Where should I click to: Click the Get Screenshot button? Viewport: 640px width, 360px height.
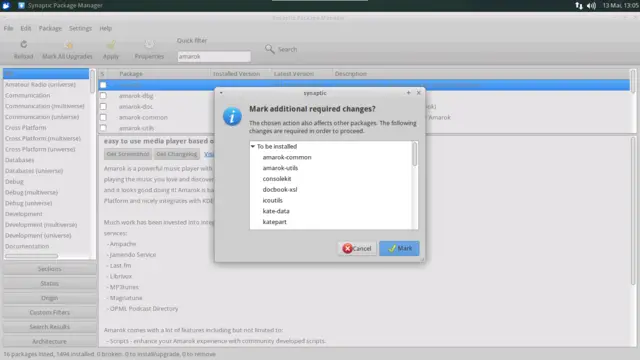(128, 154)
